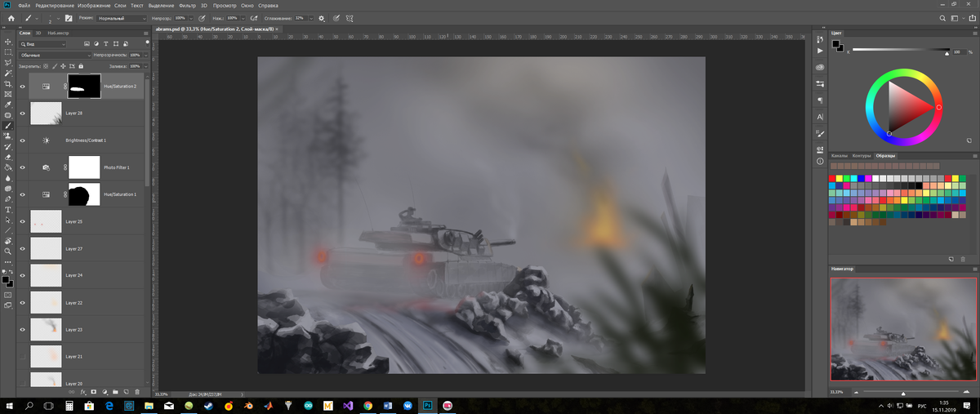Image resolution: width=980 pixels, height=414 pixels.
Task: Open the Файл menu
Action: coord(24,6)
